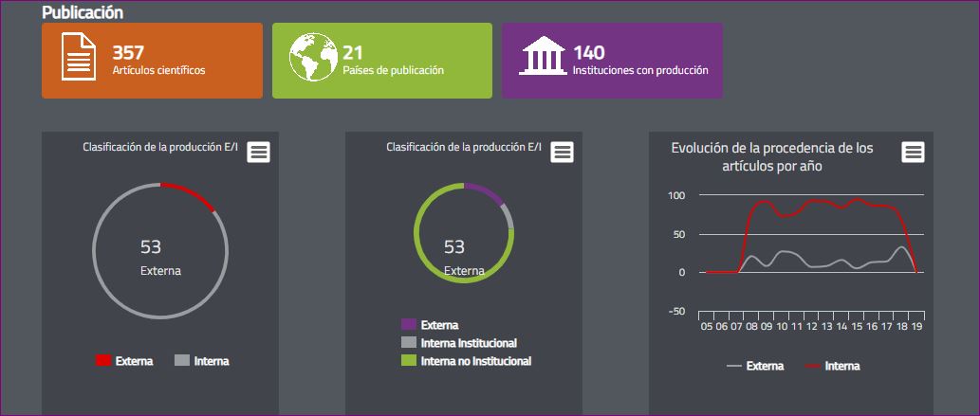Image resolution: width=980 pixels, height=416 pixels.
Task: Click the -50 label on the chart y-axis
Action: click(676, 312)
